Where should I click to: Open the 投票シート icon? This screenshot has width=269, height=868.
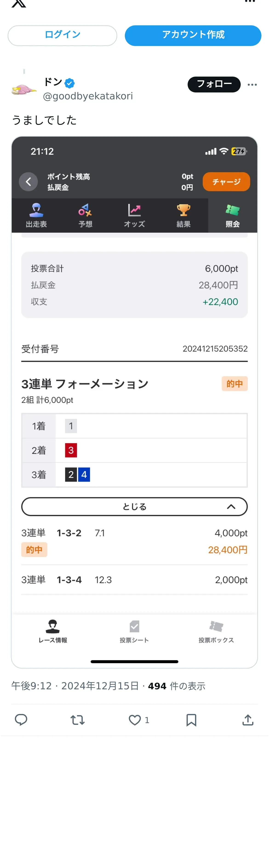tap(134, 627)
